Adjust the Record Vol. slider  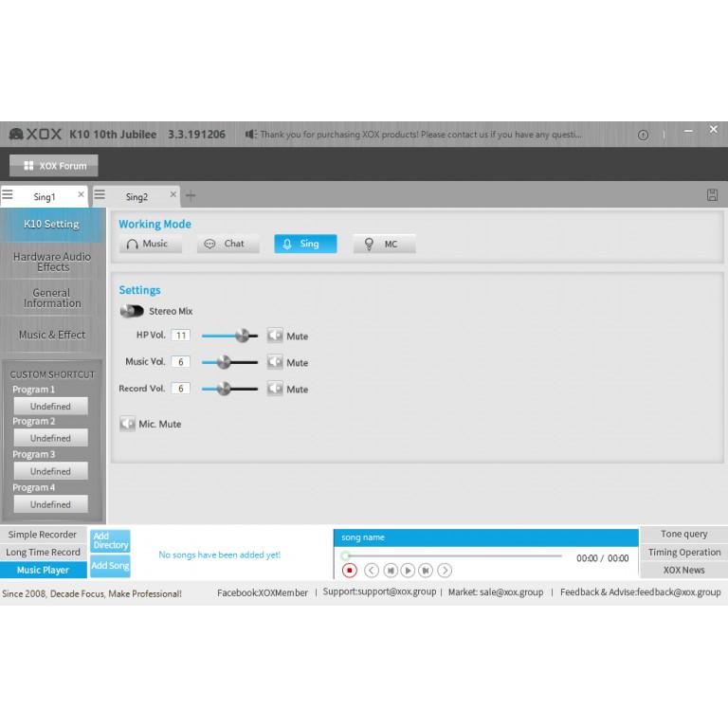(x=229, y=388)
